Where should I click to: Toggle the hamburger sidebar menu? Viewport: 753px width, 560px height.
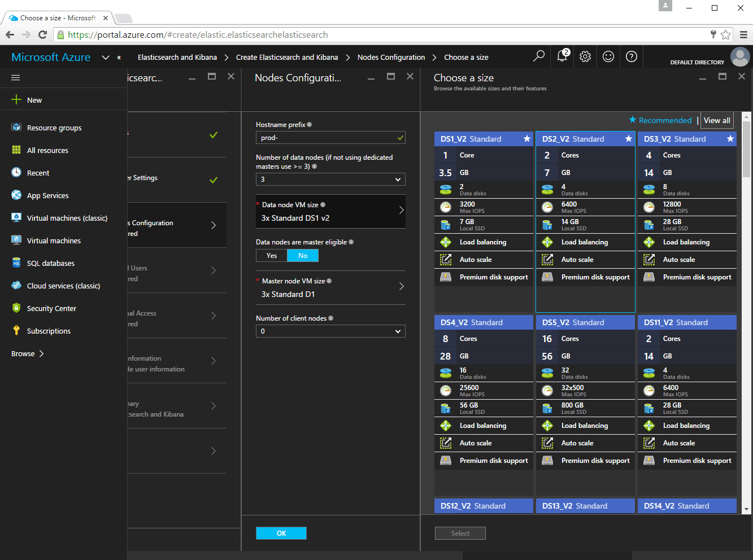click(15, 77)
